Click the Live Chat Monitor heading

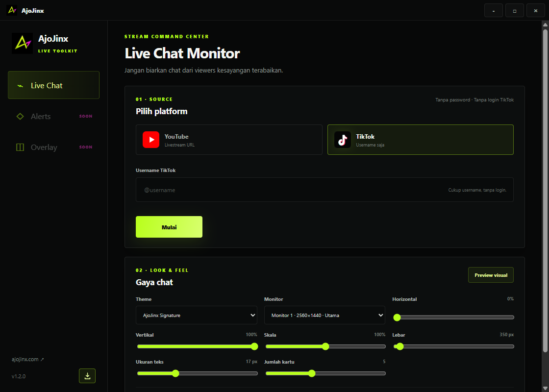pos(182,53)
